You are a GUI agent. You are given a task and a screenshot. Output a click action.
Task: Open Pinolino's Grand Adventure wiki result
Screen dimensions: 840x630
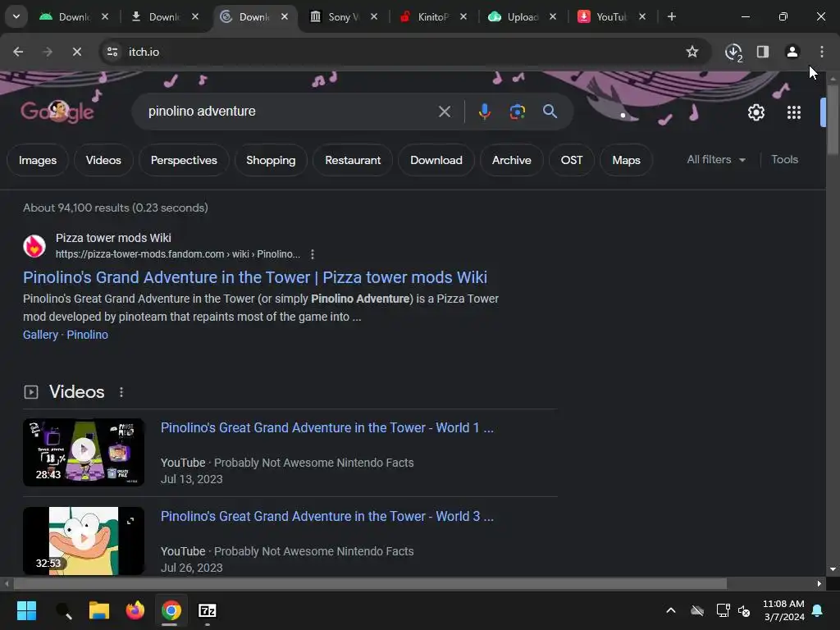(x=255, y=277)
